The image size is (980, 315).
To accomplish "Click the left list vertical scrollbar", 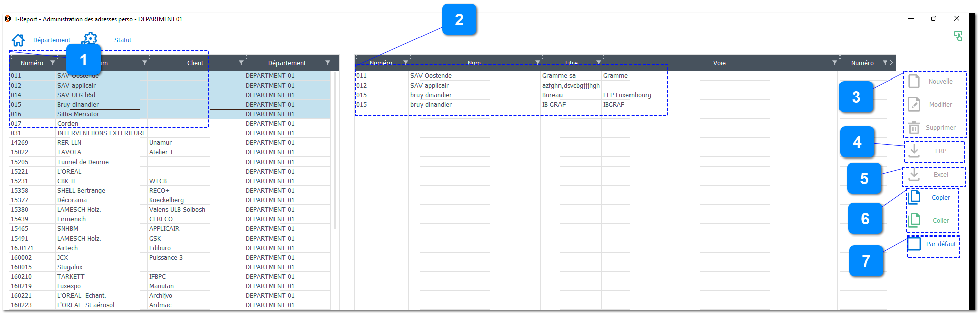I will 335,151.
